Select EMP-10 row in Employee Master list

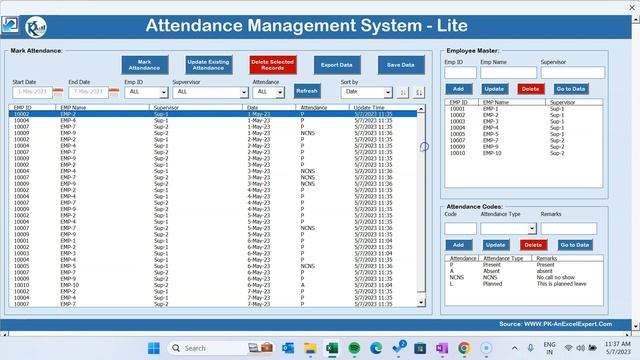(x=523, y=153)
